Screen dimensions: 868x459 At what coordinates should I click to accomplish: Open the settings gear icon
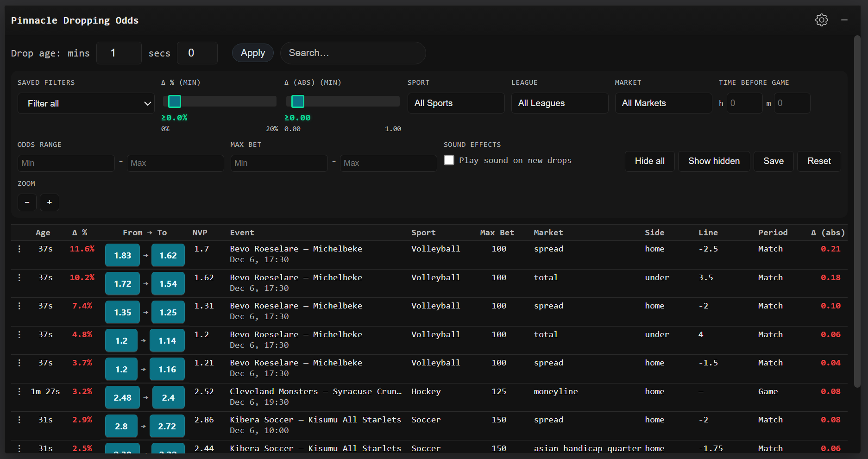pyautogui.click(x=822, y=20)
